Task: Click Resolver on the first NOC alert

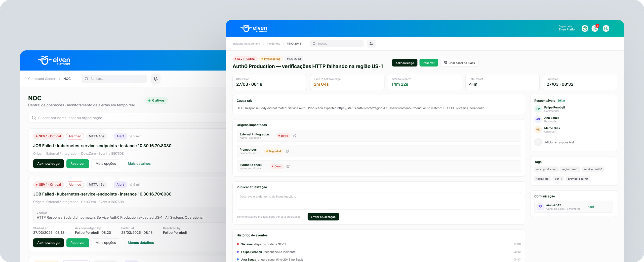Action: pos(77,163)
